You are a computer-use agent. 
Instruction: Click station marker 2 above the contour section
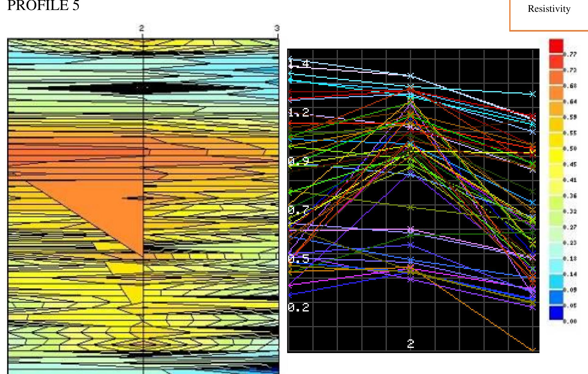(x=141, y=28)
